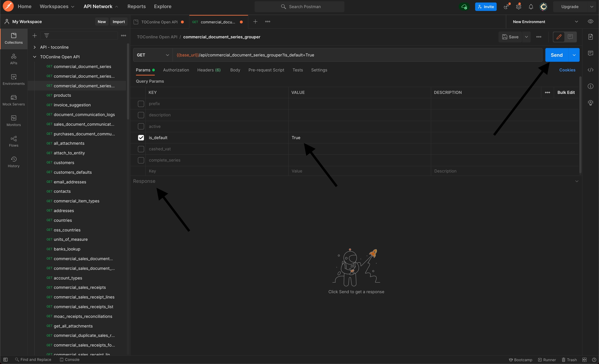Enable the prefix query parameter checkbox
Viewport: 599px width, 364px height.
tap(141, 104)
